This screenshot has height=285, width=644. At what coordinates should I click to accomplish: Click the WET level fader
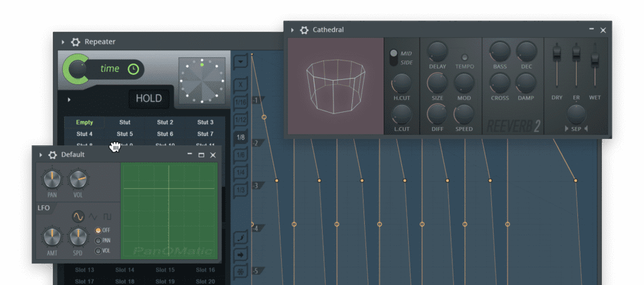click(x=594, y=60)
